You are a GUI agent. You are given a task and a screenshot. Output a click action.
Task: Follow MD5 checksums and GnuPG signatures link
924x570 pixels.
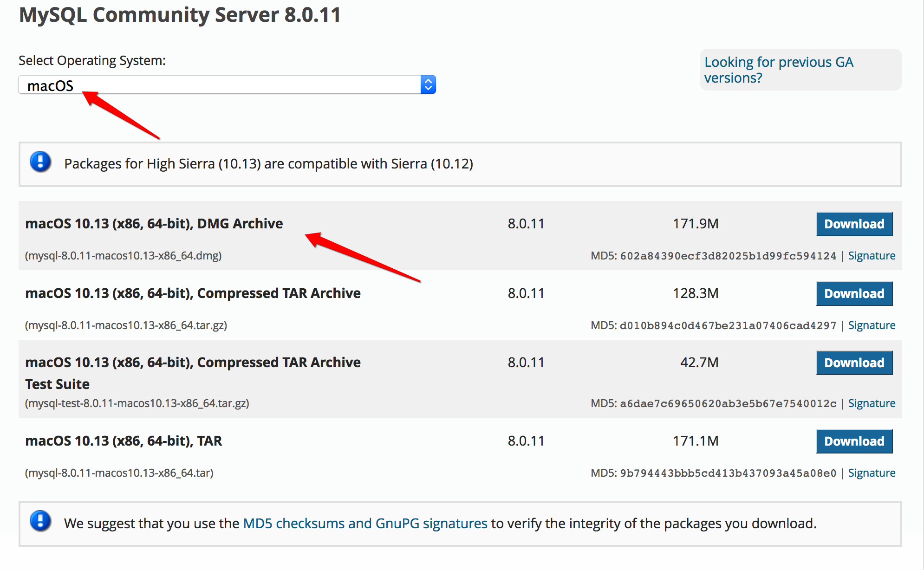click(365, 524)
